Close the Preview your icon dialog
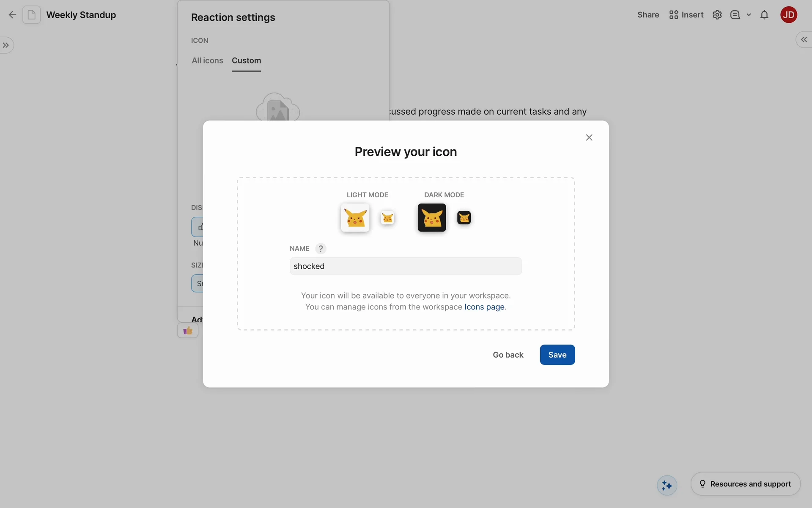Viewport: 812px width, 508px height. 589,138
